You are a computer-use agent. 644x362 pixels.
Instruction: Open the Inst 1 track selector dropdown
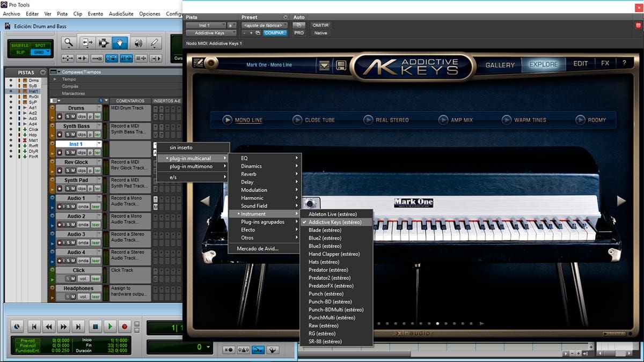[x=206, y=25]
